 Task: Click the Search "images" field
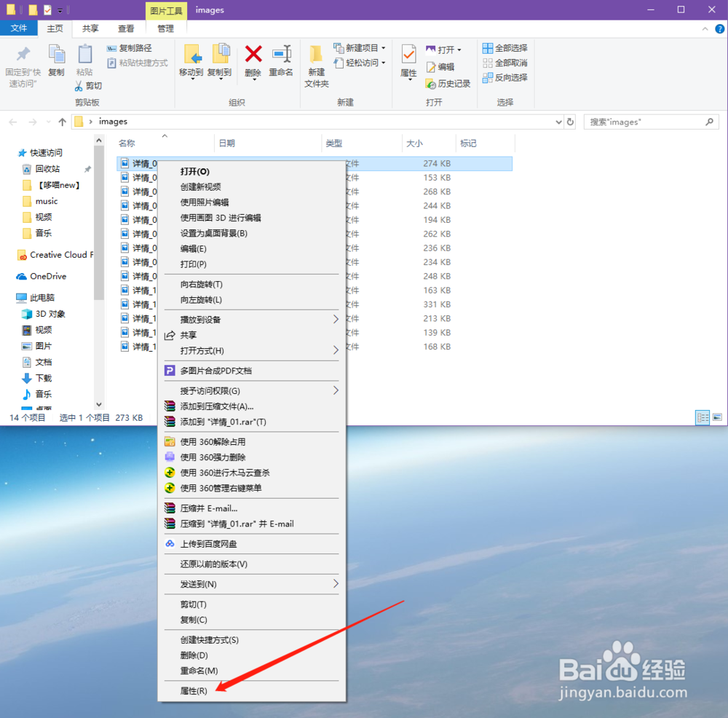651,122
